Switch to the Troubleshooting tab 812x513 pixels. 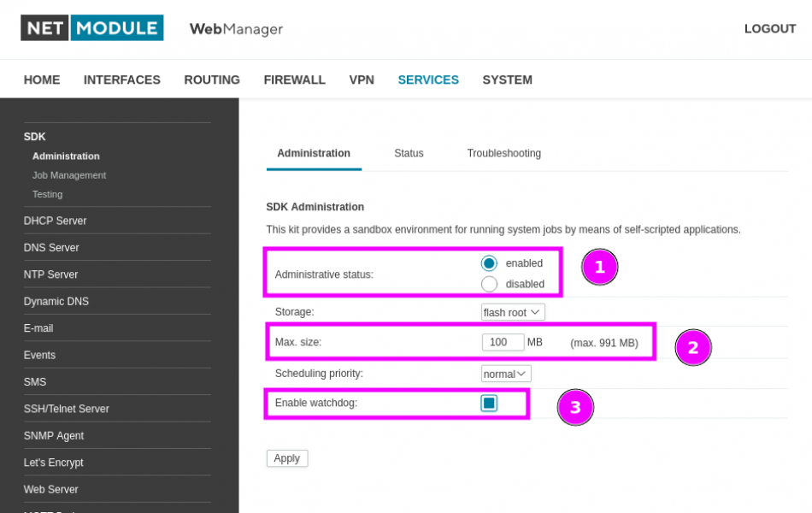pos(503,154)
